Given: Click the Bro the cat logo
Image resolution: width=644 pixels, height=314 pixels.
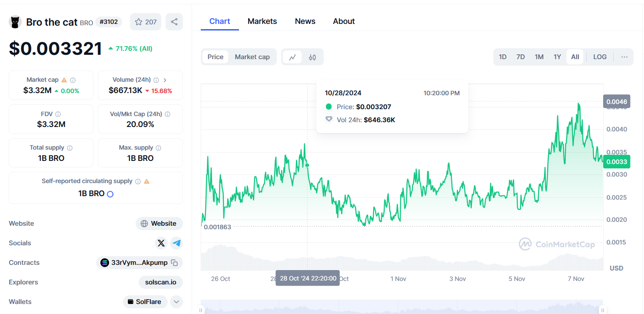Looking at the screenshot, I should click(x=15, y=22).
